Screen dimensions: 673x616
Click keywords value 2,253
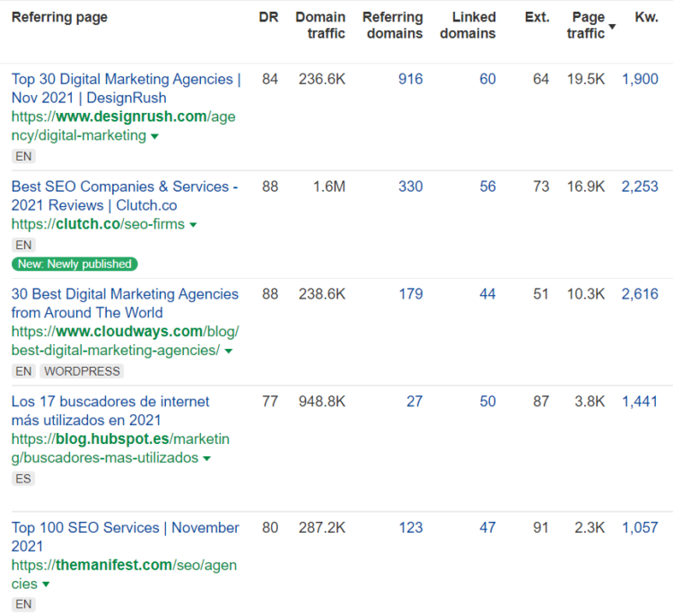[640, 187]
